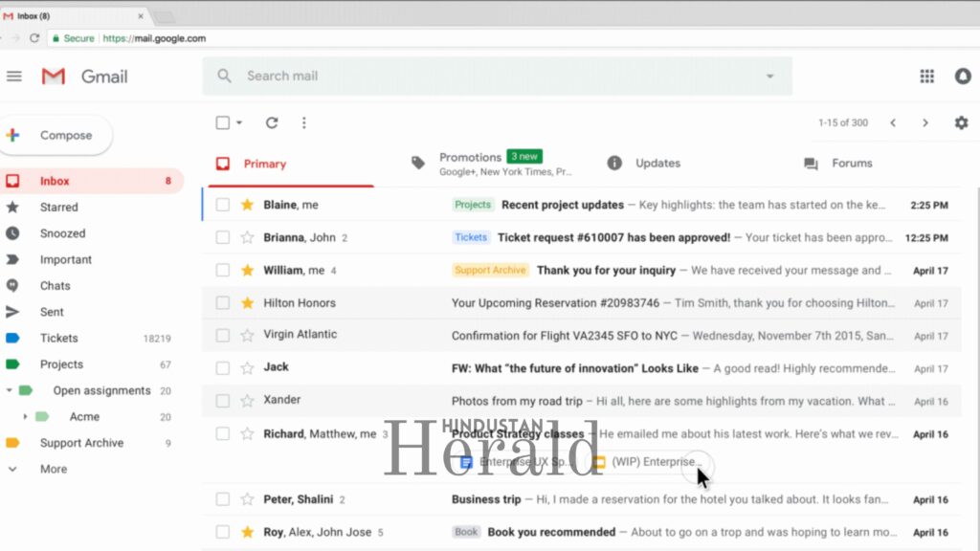Image resolution: width=980 pixels, height=551 pixels.
Task: Unstar the Hilton Honors email
Action: click(x=248, y=303)
